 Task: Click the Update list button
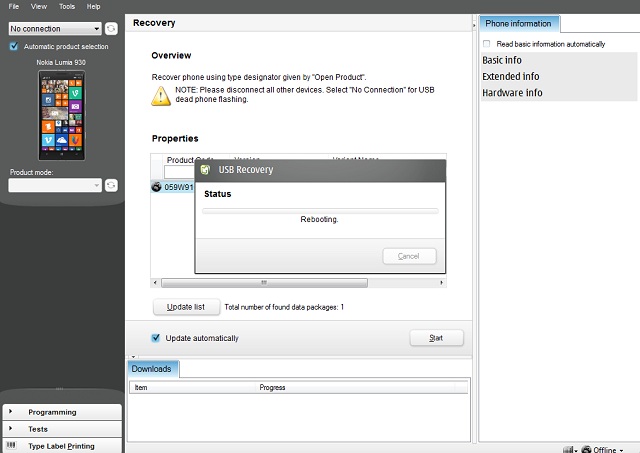pos(186,307)
